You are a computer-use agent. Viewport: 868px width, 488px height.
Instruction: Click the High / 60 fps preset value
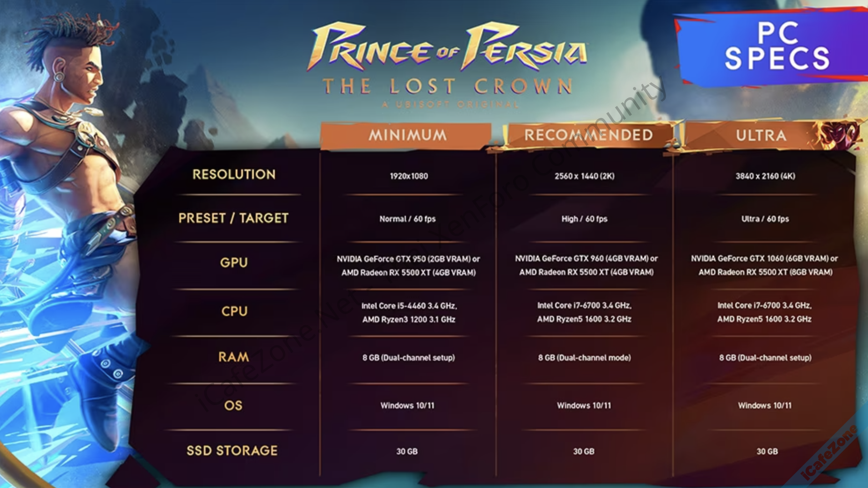point(584,219)
